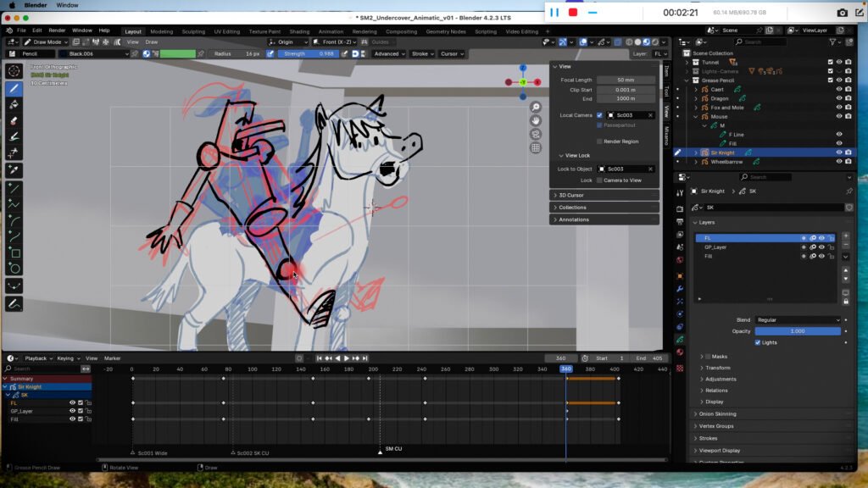The width and height of the screenshot is (868, 488).
Task: Click the current frame number field
Action: 561,358
